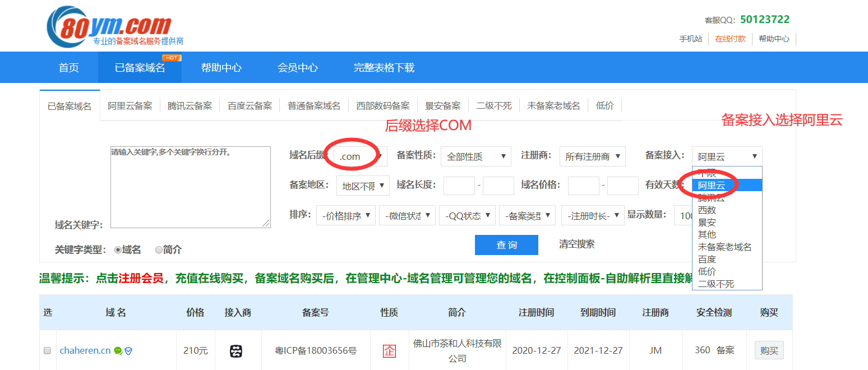
Task: Choose 未备案老域名 in the dropdown list
Action: click(x=727, y=247)
